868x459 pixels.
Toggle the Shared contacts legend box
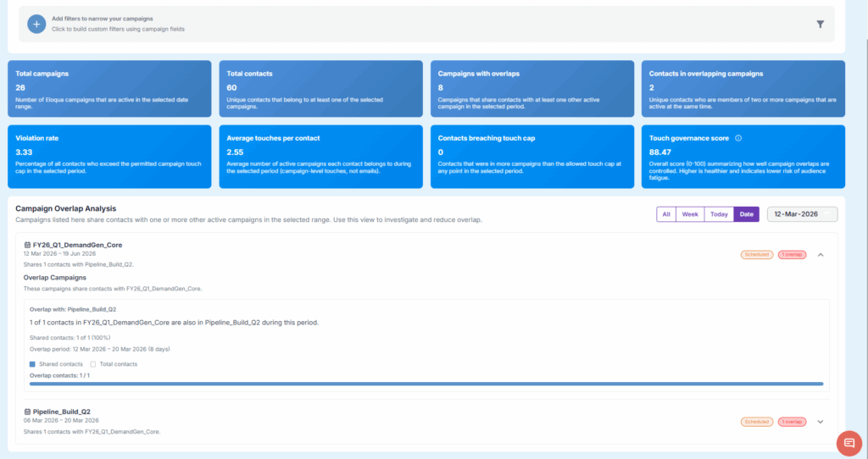(x=33, y=364)
